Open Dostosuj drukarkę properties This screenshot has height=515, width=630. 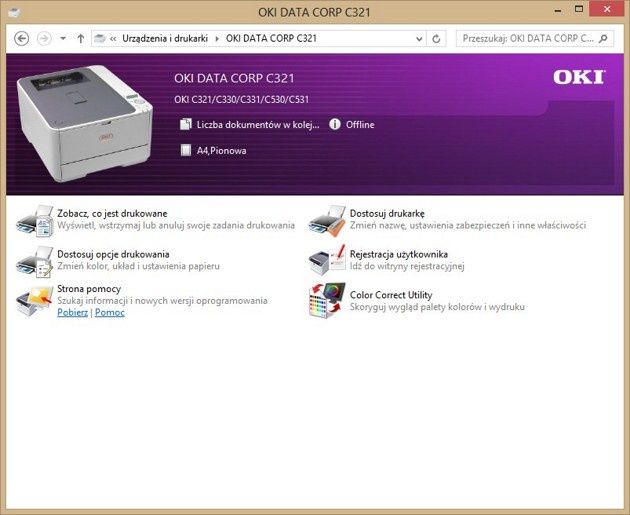coord(387,213)
